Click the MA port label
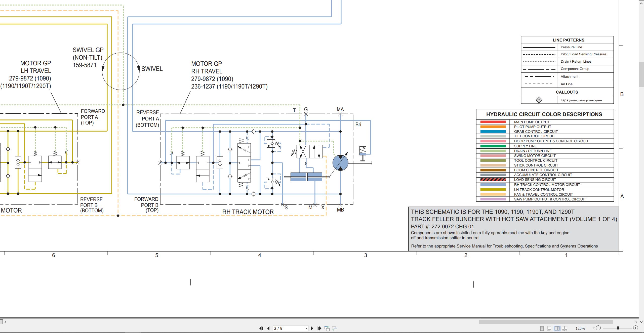Screen dimensions: 644x333 click(x=340, y=109)
